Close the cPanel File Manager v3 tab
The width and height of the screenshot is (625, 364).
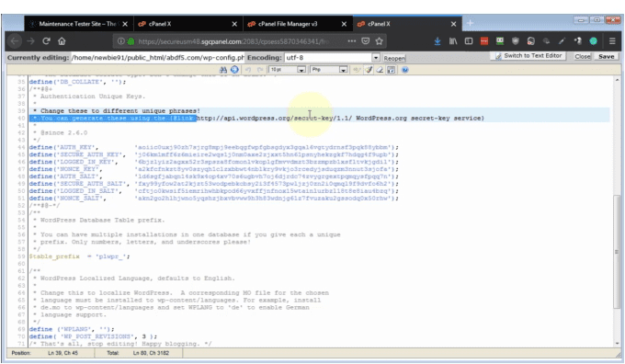[x=344, y=24]
